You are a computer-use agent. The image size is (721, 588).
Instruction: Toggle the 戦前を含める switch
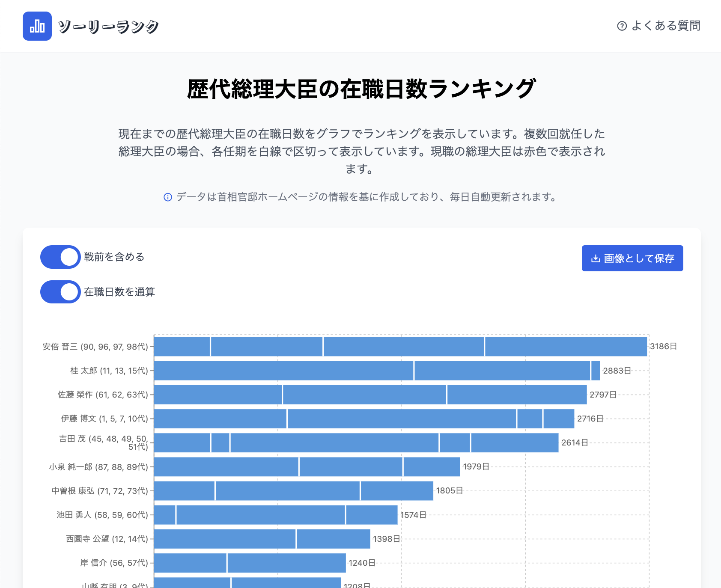60,257
